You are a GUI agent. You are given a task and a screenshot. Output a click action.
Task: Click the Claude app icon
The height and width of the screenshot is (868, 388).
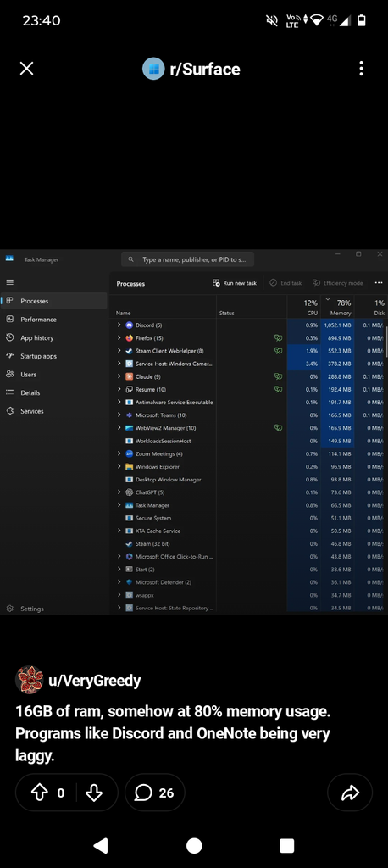coord(130,376)
